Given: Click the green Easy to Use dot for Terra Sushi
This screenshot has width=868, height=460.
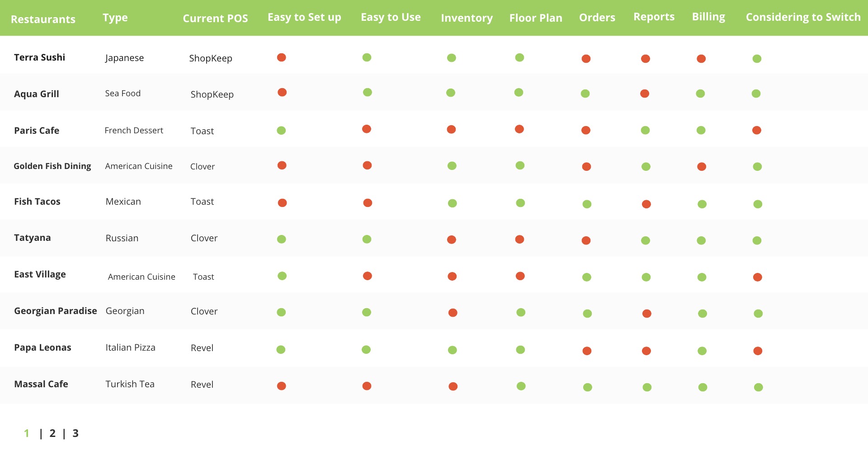Looking at the screenshot, I should point(367,57).
